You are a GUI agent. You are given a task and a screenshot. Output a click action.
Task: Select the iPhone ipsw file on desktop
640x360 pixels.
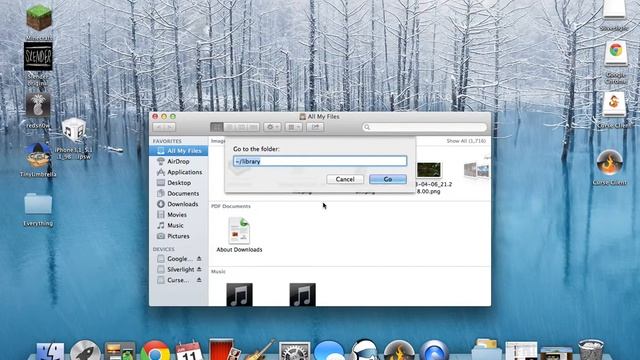74,131
